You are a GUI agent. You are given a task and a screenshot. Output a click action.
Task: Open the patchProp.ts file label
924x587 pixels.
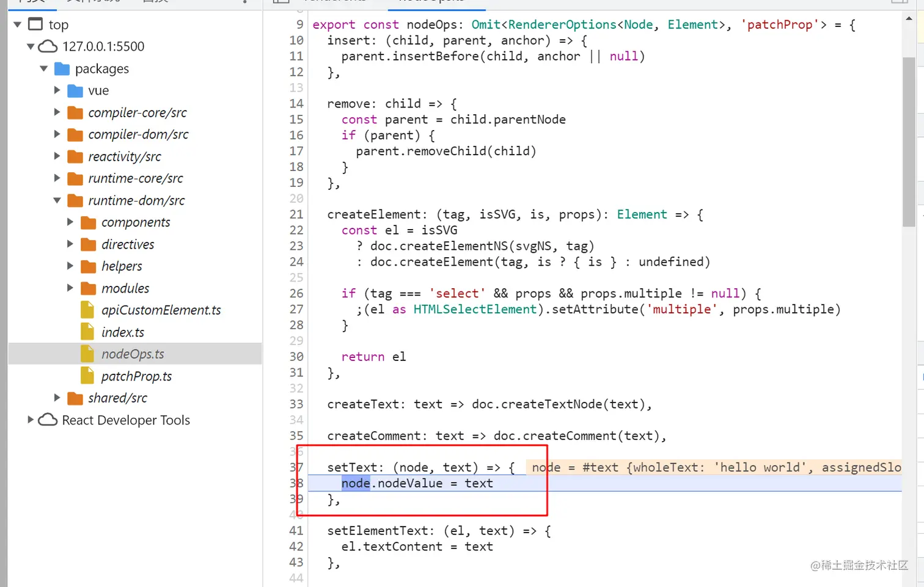136,376
